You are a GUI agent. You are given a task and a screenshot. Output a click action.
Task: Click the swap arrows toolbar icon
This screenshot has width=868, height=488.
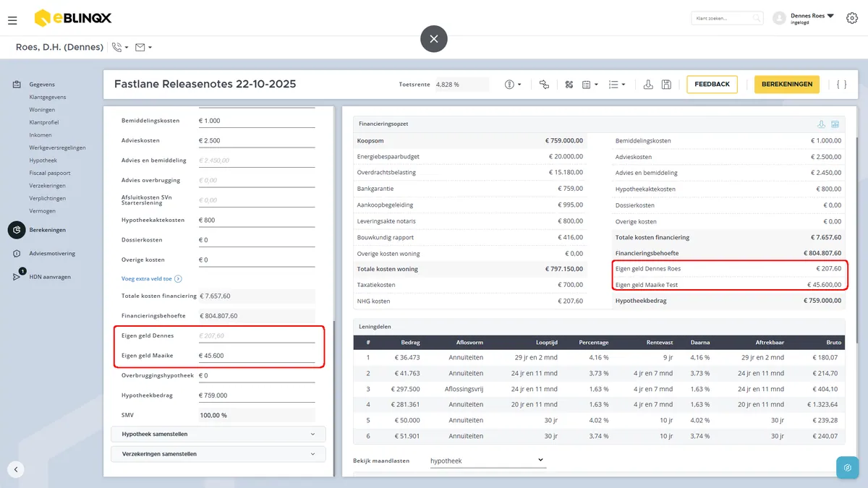point(545,85)
